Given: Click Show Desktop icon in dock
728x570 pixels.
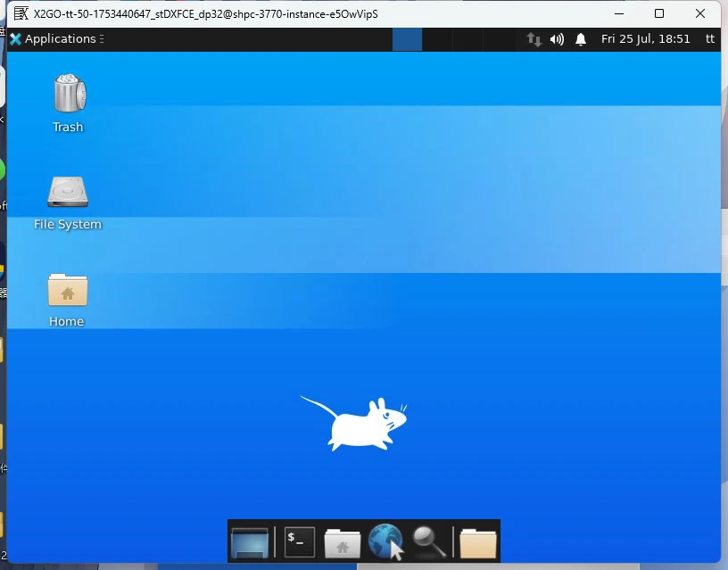Looking at the screenshot, I should (250, 541).
